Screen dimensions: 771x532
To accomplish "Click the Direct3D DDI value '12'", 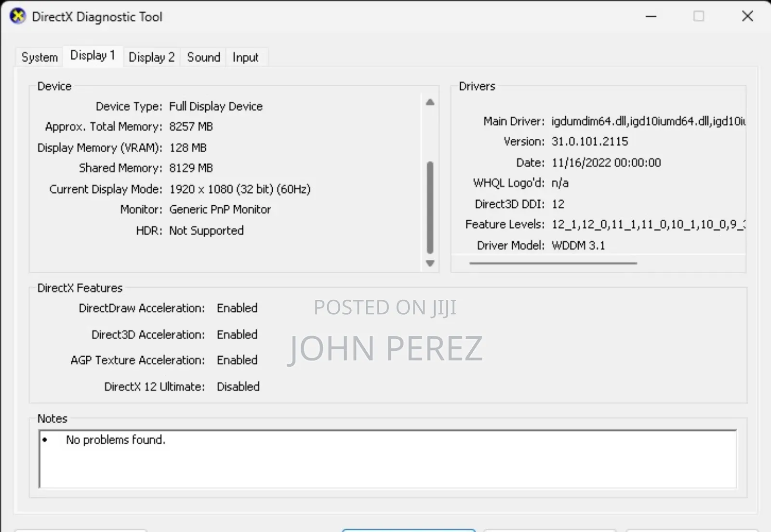I will (x=558, y=204).
